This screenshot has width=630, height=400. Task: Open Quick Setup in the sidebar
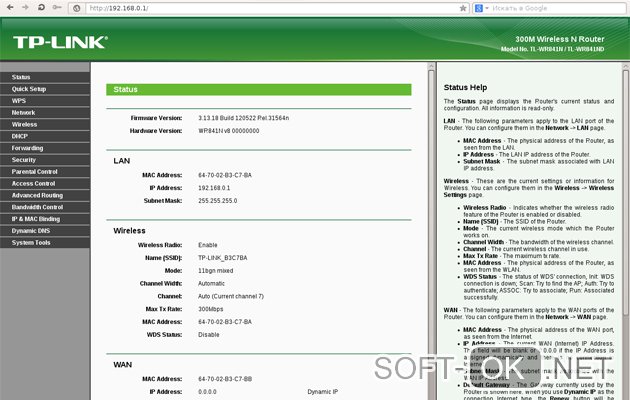point(45,89)
